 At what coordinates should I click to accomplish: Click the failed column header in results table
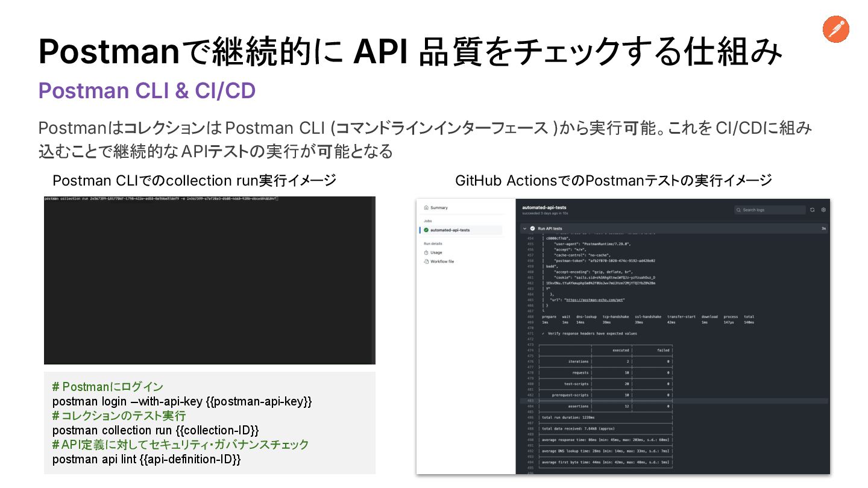tap(663, 350)
